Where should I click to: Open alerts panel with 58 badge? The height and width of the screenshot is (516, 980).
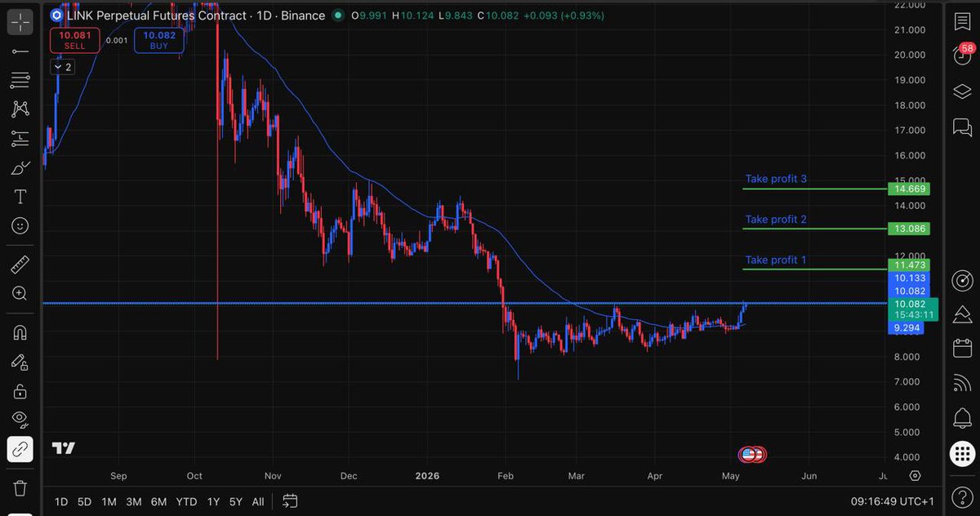point(962,55)
